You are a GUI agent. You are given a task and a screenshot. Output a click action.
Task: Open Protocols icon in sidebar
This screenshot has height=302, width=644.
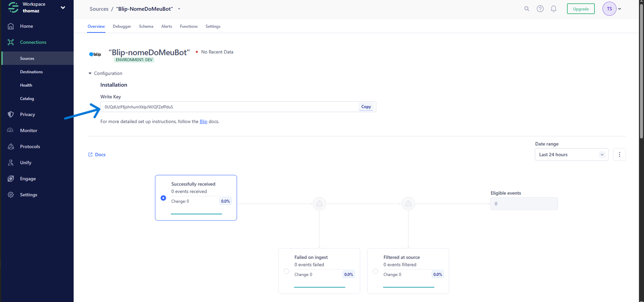tap(11, 147)
